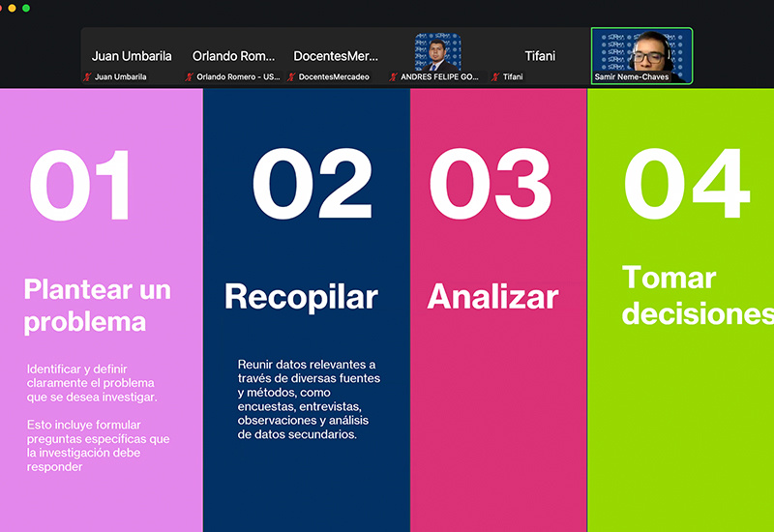Click DocentesMercadeo's muted microphone icon
The height and width of the screenshot is (532, 774).
291,76
